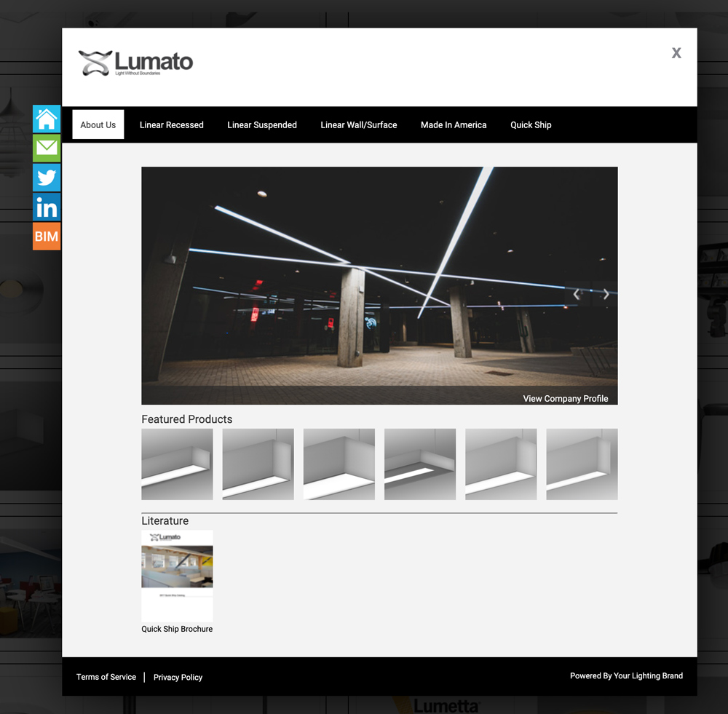Open the green email envelope icon

point(47,148)
